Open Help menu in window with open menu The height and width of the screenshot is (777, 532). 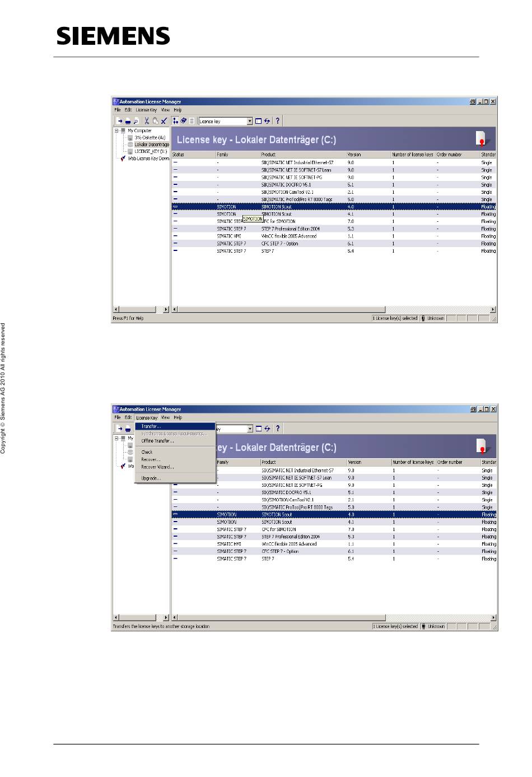click(x=178, y=417)
